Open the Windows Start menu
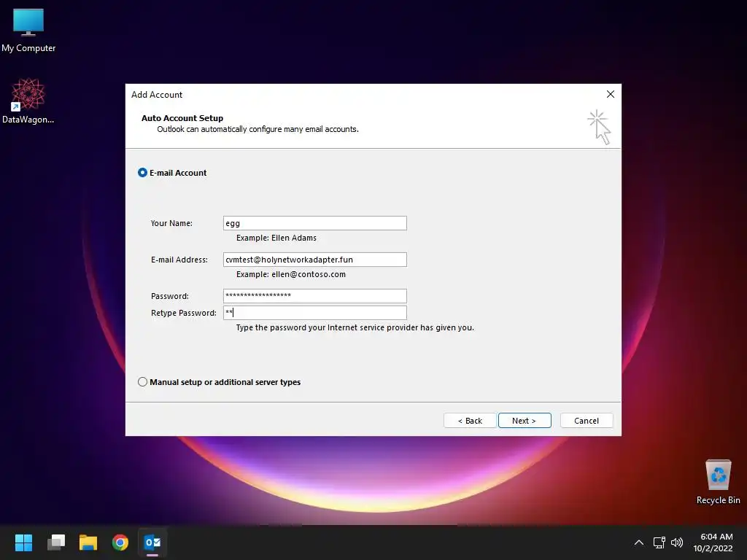The width and height of the screenshot is (747, 560). click(23, 542)
